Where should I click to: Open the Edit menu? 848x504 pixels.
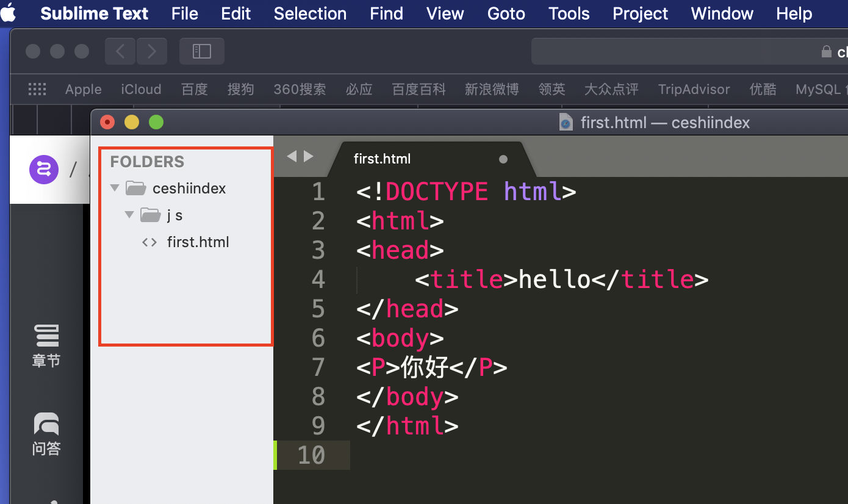(236, 13)
